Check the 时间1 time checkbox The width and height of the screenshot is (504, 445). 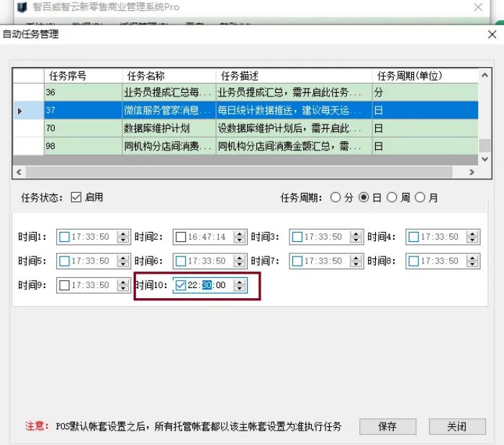click(x=65, y=237)
